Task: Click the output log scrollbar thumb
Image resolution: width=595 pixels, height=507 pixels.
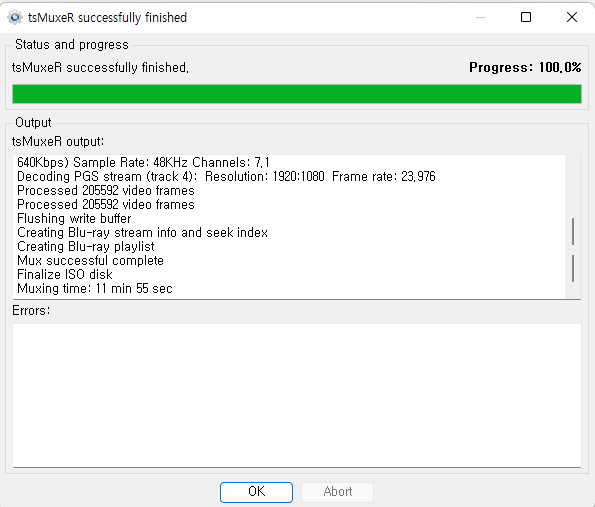Action: click(x=573, y=250)
